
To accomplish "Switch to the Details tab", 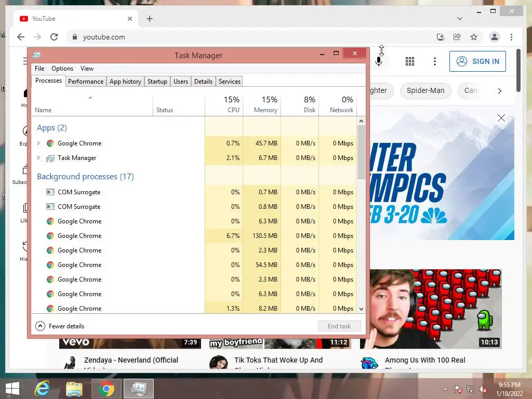I will (x=203, y=82).
